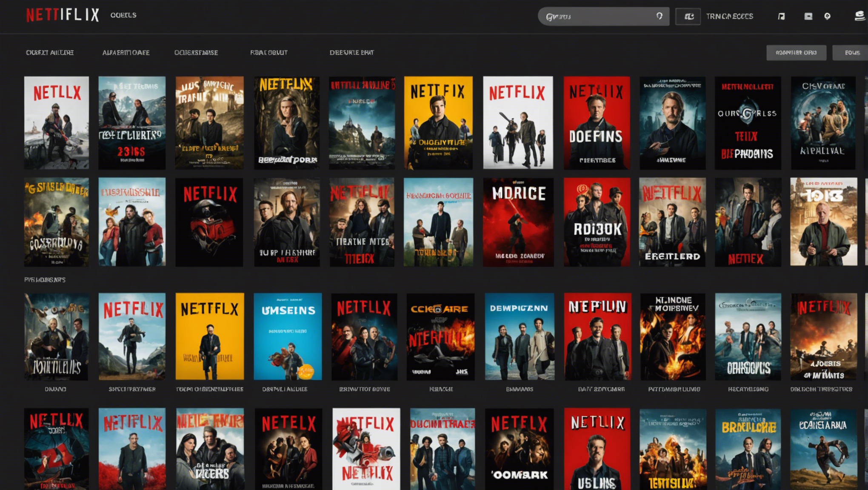The width and height of the screenshot is (868, 490).
Task: Open the yellow NETFLIX poster in the first row
Action: tap(438, 122)
